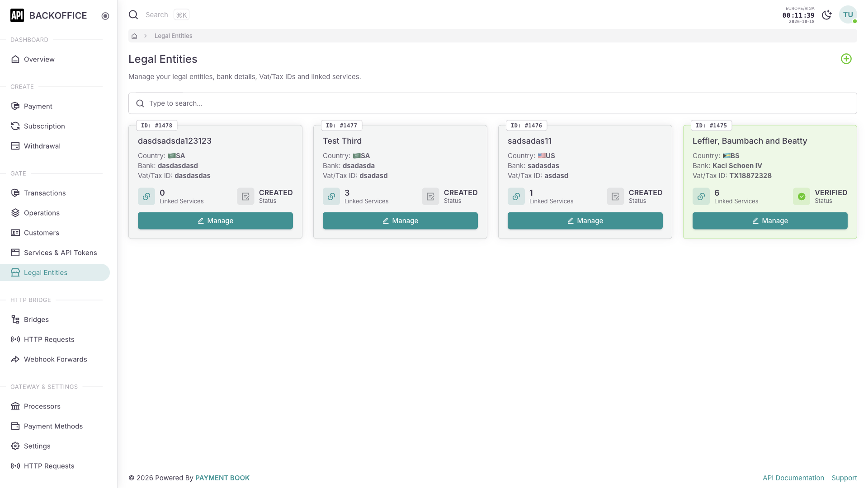Viewport: 868px width, 488px height.
Task: Toggle dark mode moon icon
Action: pos(827,15)
